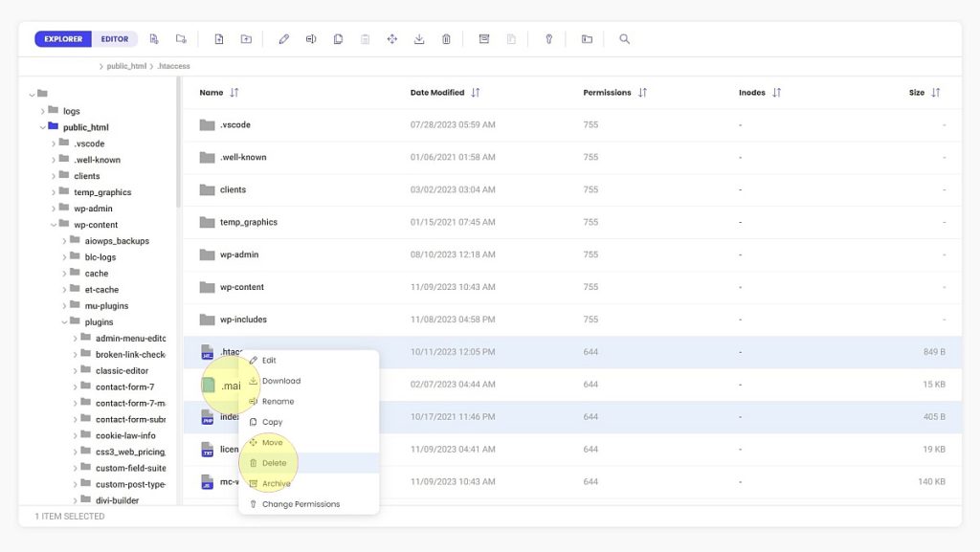The image size is (980, 552).
Task: Open the .vscode folder row in file list
Action: [x=572, y=125]
